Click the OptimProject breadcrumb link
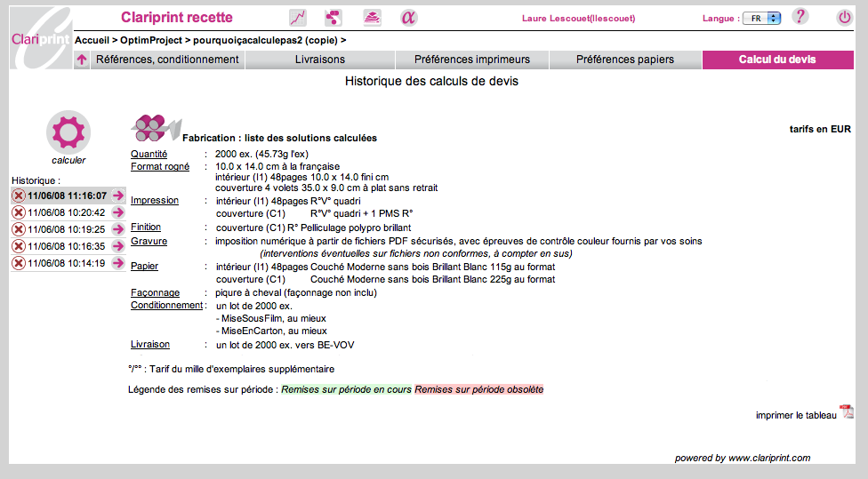The width and height of the screenshot is (868, 479). click(151, 40)
